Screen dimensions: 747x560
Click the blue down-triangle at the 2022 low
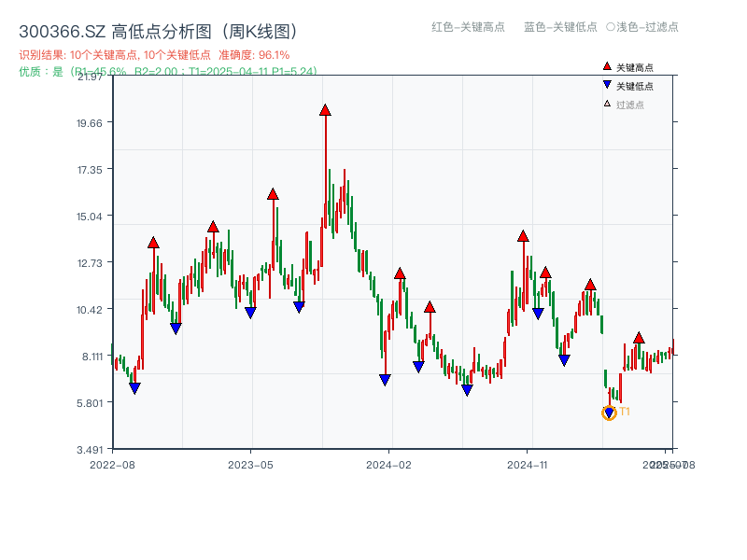[x=135, y=387]
